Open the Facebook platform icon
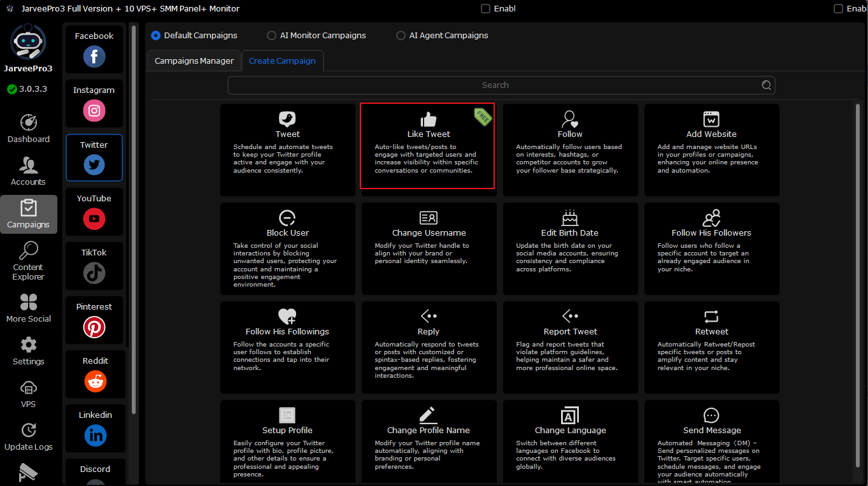The width and height of the screenshot is (868, 486). pyautogui.click(x=94, y=56)
